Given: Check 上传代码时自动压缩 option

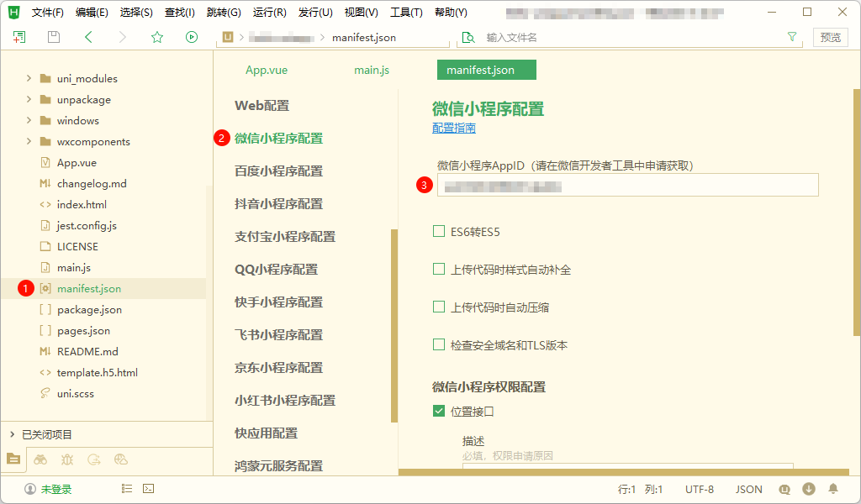Looking at the screenshot, I should point(439,307).
